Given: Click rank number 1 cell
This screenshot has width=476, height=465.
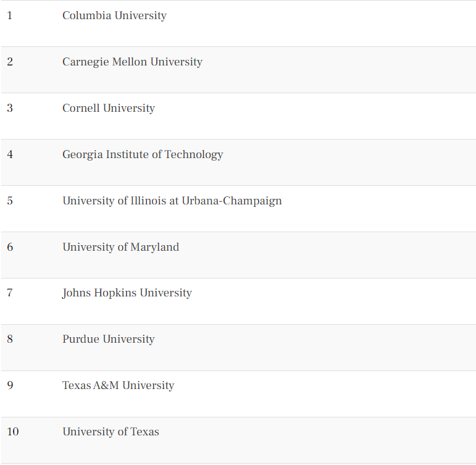Looking at the screenshot, I should (x=9, y=15).
